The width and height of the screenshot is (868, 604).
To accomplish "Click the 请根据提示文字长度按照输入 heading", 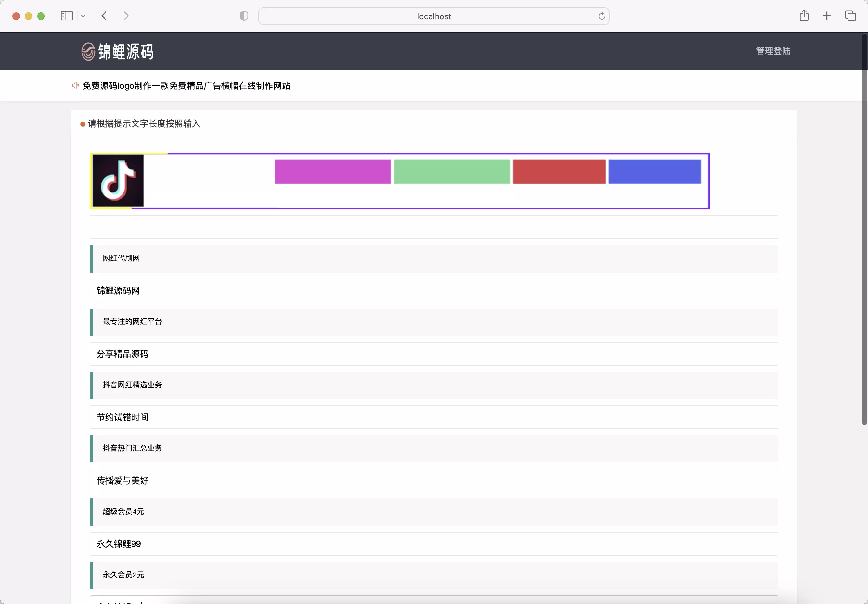I will tap(144, 124).
